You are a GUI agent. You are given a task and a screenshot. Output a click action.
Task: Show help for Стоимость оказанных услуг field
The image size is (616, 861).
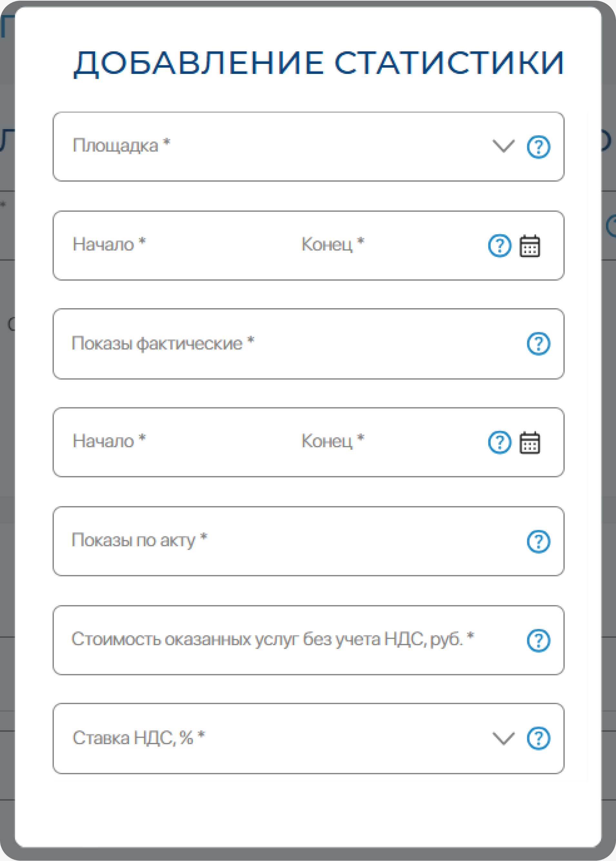click(538, 641)
